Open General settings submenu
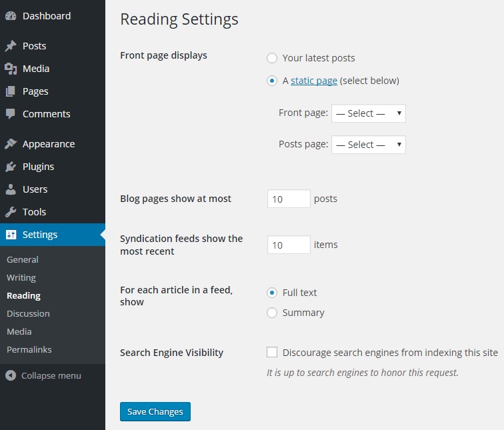This screenshot has height=430, width=504. [23, 260]
